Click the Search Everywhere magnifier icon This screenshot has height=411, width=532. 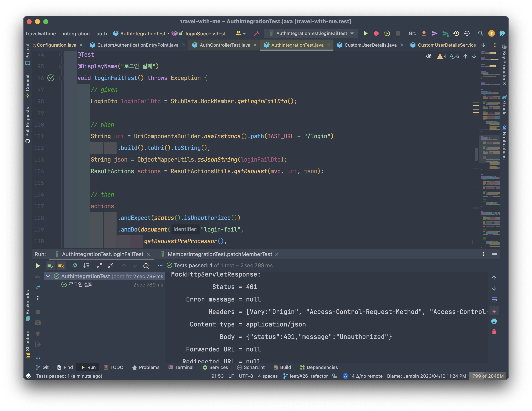click(480, 33)
